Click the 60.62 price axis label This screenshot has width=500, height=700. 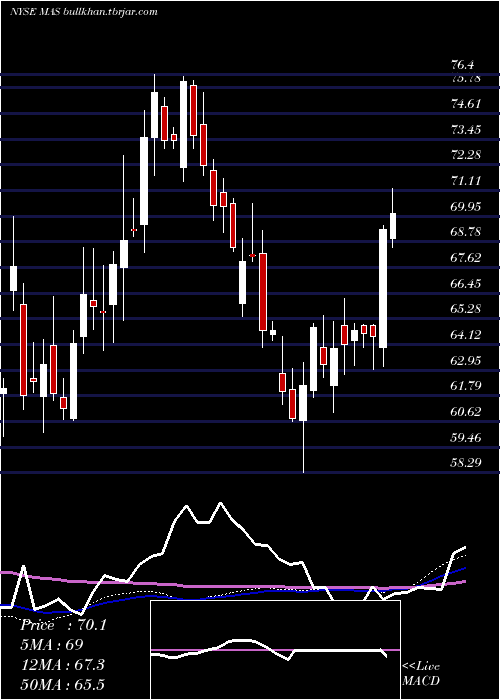coord(467,411)
